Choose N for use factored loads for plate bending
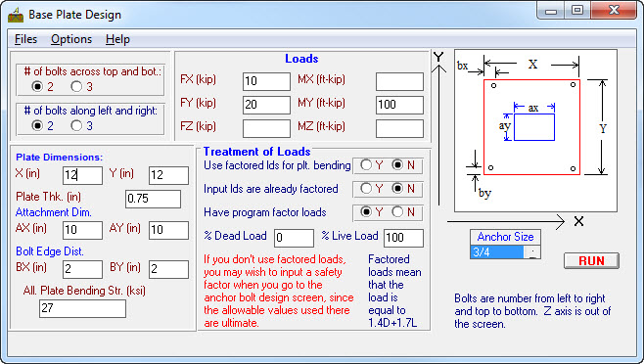 coord(397,165)
